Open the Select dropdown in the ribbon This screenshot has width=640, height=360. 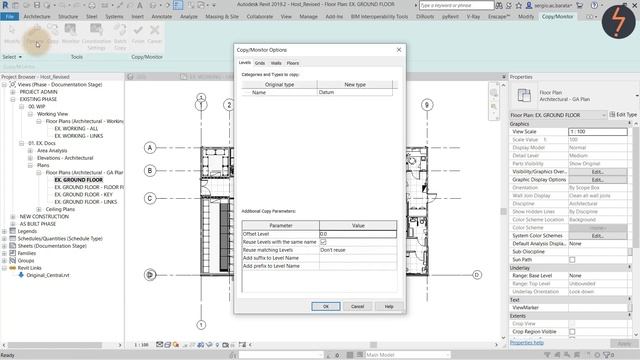coord(12,57)
